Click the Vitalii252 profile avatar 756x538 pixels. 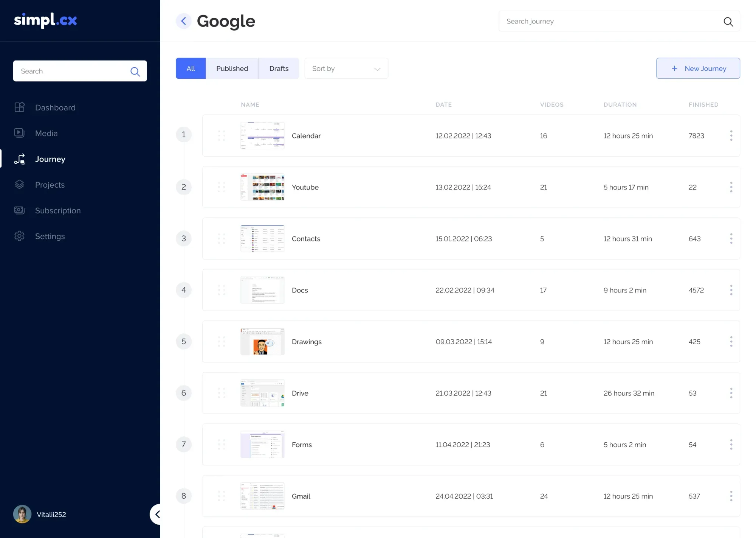pos(22,514)
